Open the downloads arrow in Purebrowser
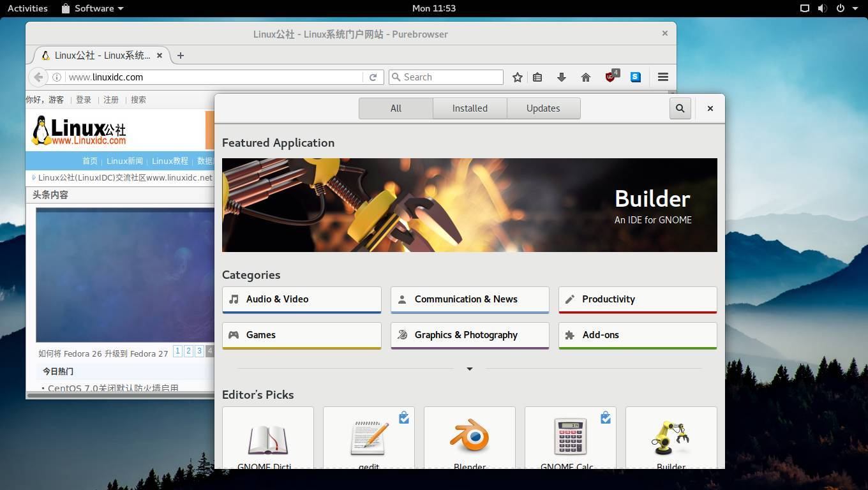 point(562,77)
